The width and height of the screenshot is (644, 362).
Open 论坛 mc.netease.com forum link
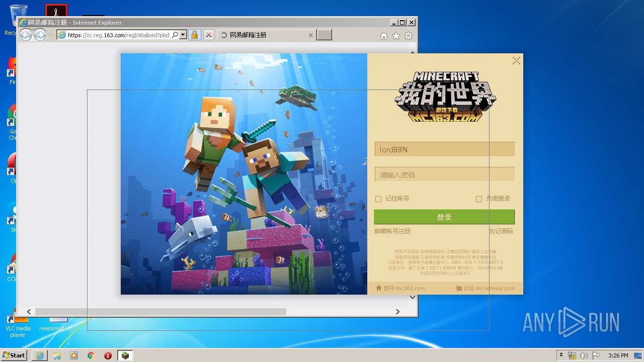(x=489, y=288)
